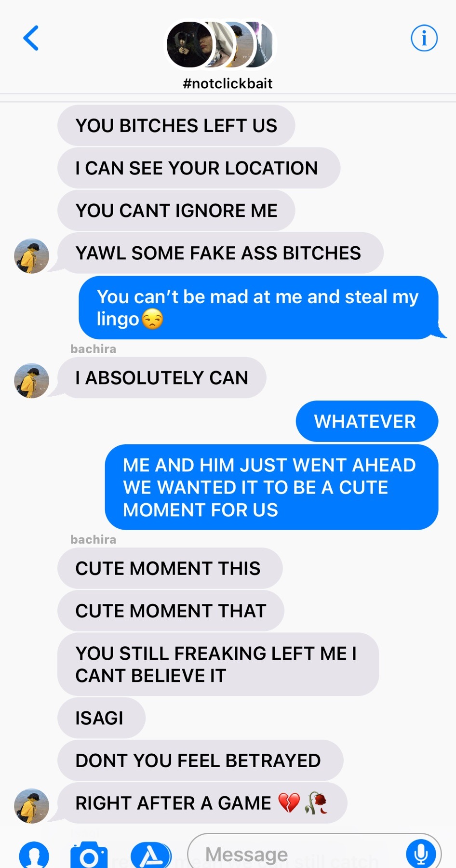Tap bachira sender label above 'CUTE MOMENT THIS'
Viewport: 456px width, 868px height.
click(93, 539)
